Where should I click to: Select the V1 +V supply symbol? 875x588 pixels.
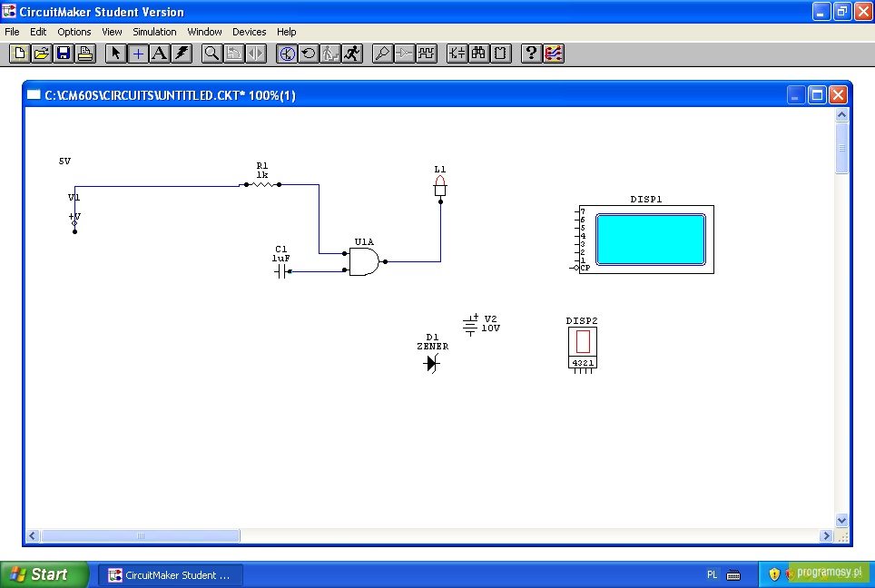74,222
